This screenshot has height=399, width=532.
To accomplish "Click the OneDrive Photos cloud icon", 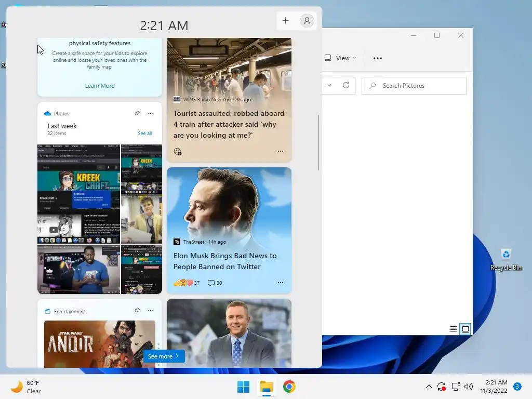I will pos(47,113).
